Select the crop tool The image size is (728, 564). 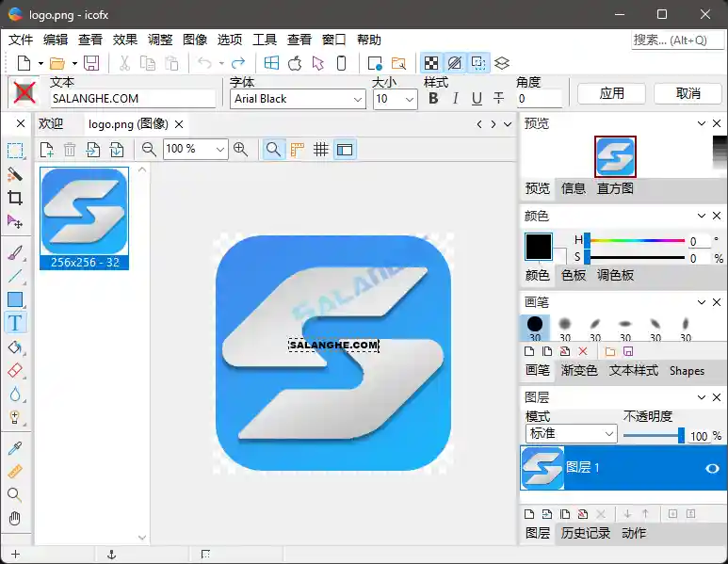(15, 198)
